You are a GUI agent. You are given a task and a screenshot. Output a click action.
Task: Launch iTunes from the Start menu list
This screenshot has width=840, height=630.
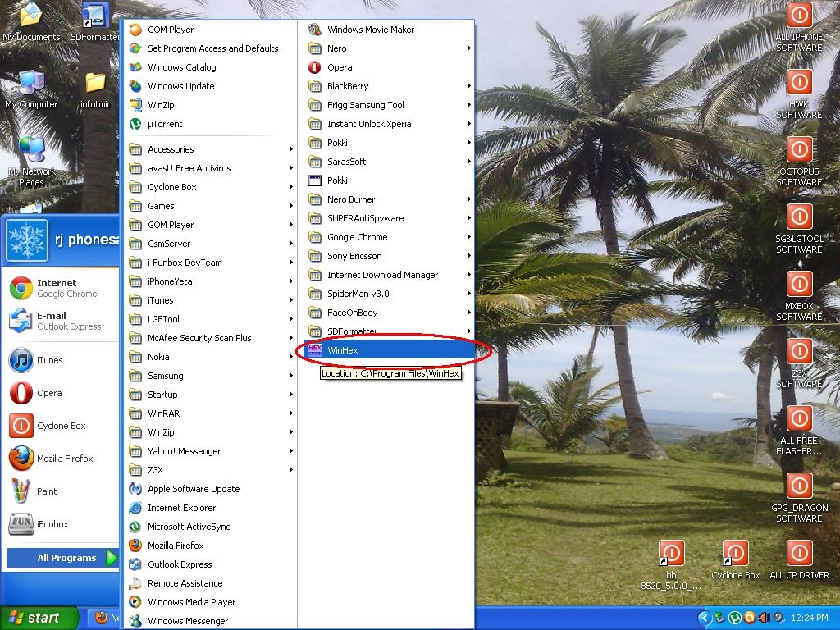pyautogui.click(x=61, y=361)
